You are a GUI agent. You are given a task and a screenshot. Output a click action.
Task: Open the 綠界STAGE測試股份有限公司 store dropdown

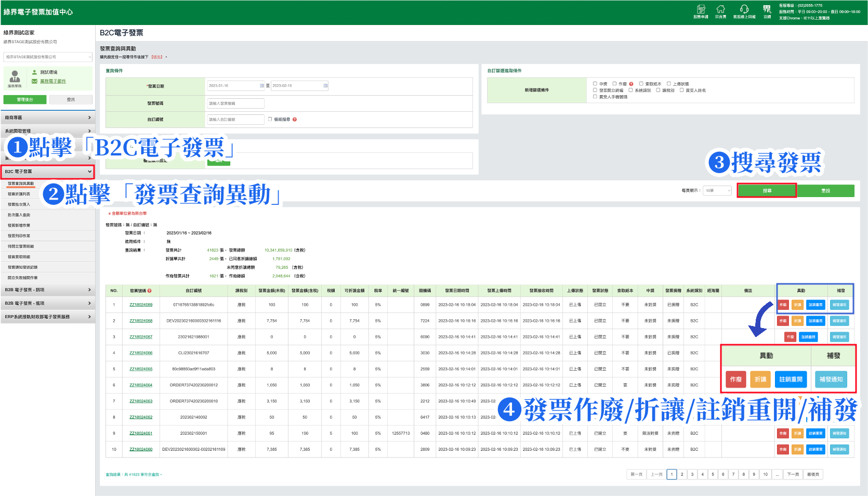pos(48,57)
